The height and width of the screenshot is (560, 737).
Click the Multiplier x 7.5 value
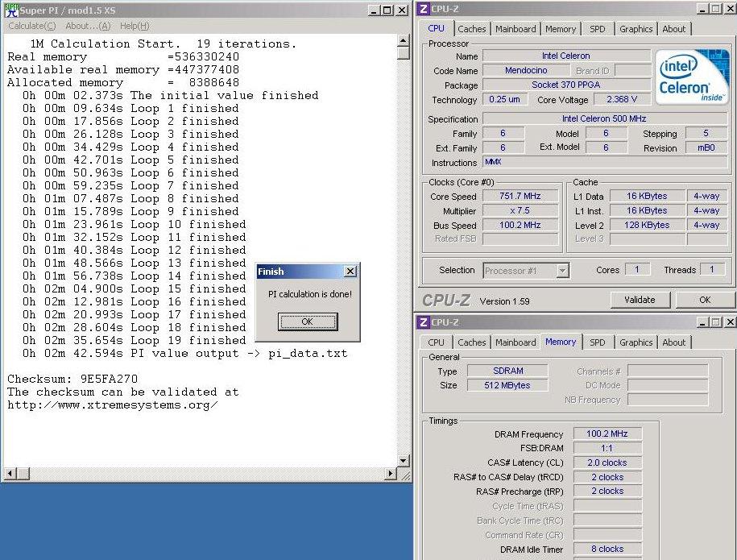(520, 210)
